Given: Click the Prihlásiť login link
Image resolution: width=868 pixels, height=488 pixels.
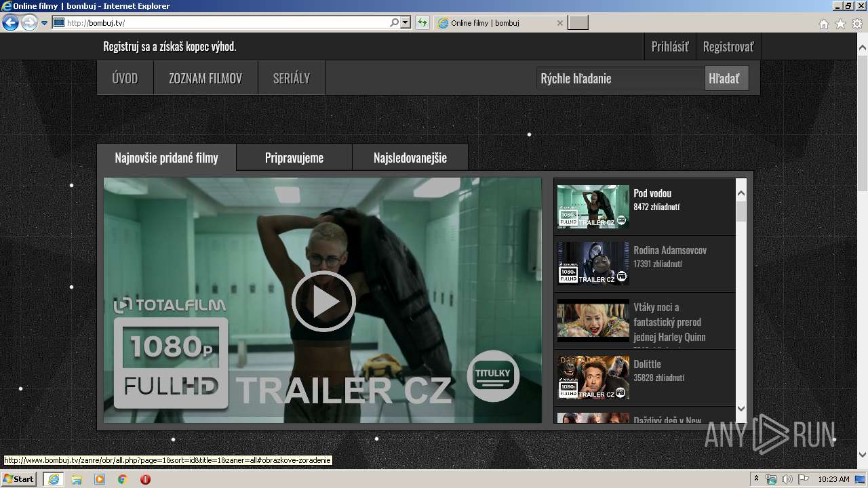Looking at the screenshot, I should pos(669,47).
